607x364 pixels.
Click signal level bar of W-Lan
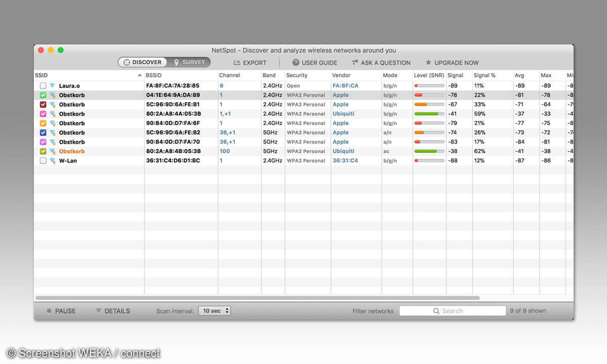coord(429,161)
